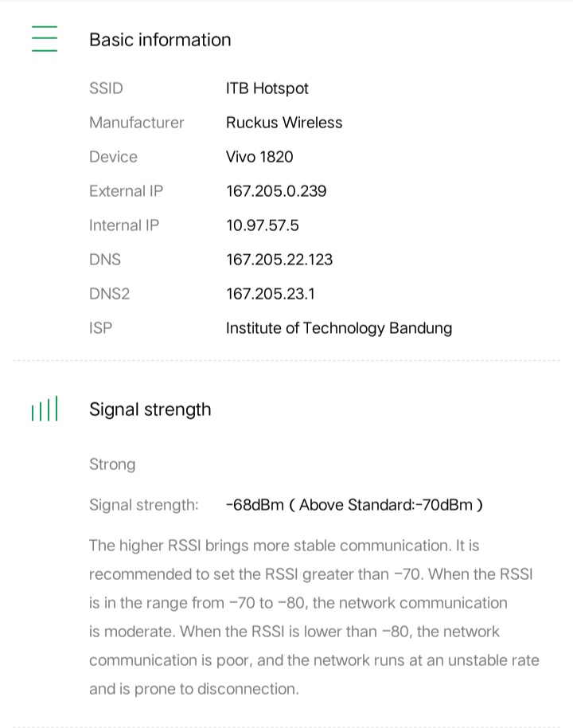Select the device name Vivo 1820

pos(259,157)
